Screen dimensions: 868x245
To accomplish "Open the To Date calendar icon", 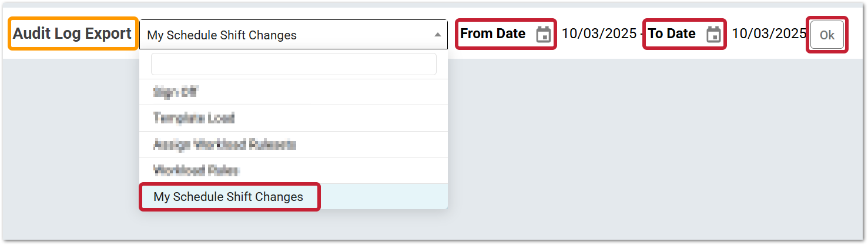I will point(713,34).
